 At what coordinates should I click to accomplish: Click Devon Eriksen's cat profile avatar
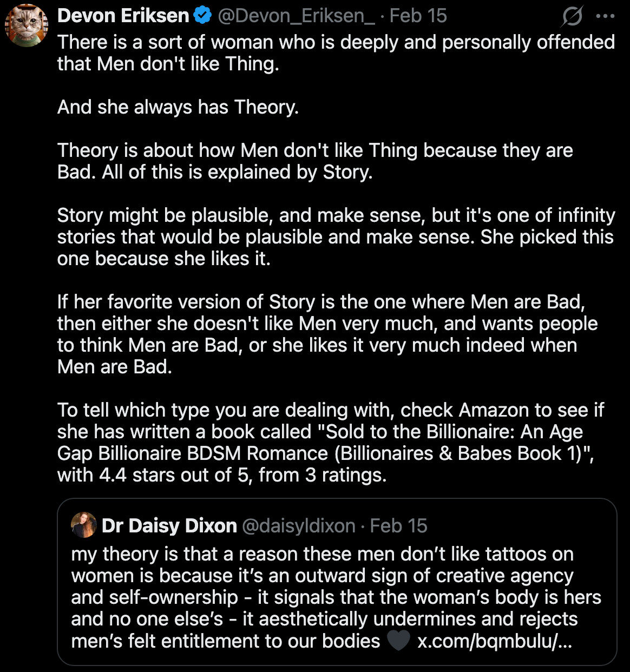tap(27, 25)
